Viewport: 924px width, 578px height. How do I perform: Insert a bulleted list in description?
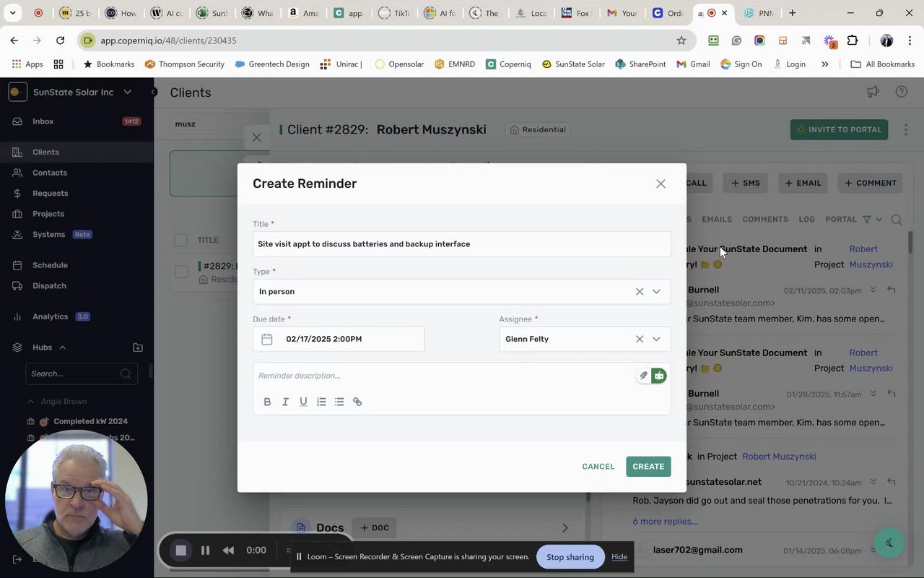(339, 402)
